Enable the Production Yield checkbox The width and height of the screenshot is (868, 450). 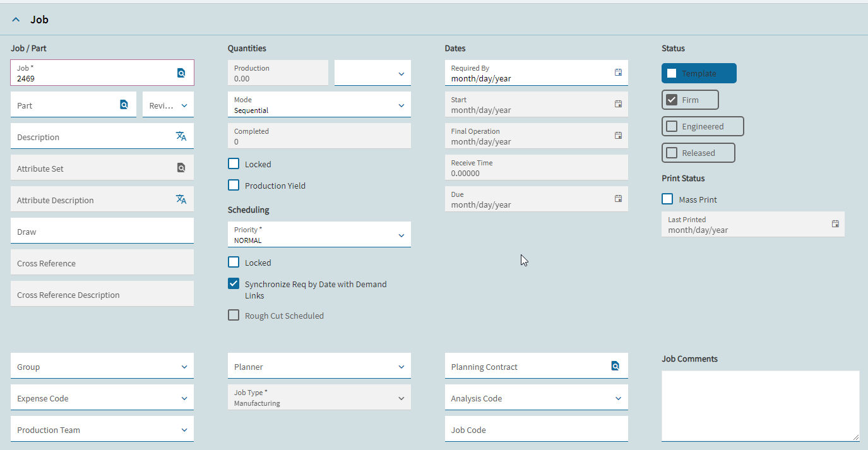click(234, 186)
